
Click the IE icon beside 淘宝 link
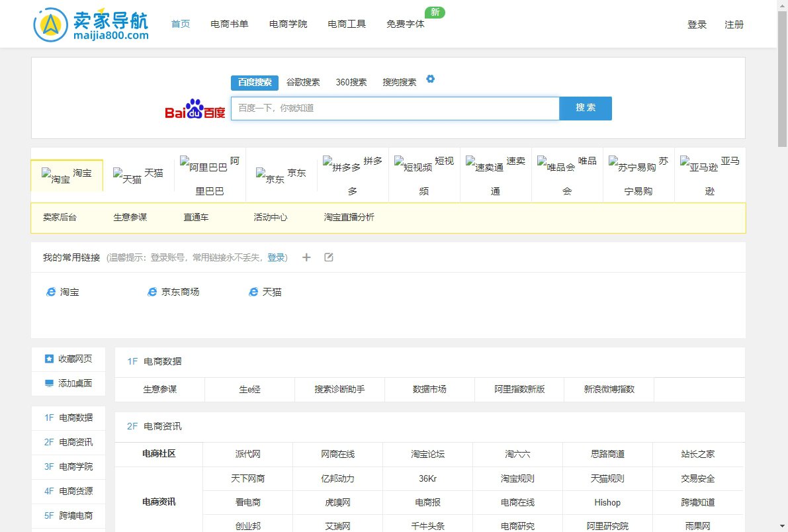click(51, 292)
